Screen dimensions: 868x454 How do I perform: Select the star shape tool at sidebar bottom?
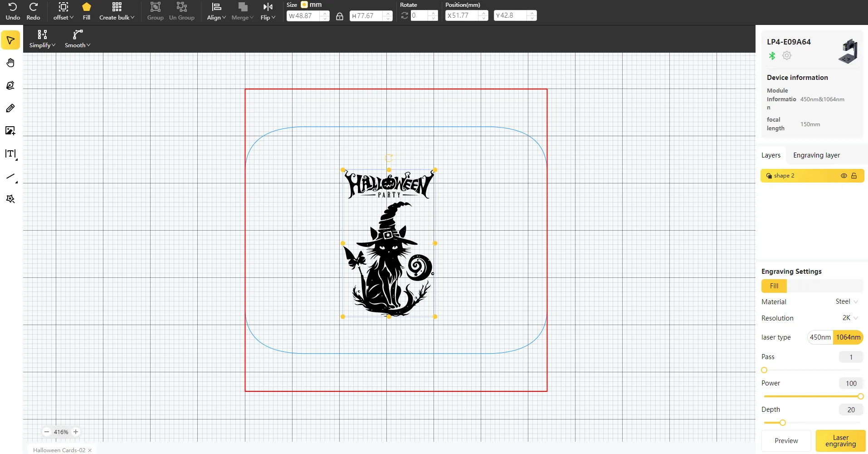tap(10, 199)
